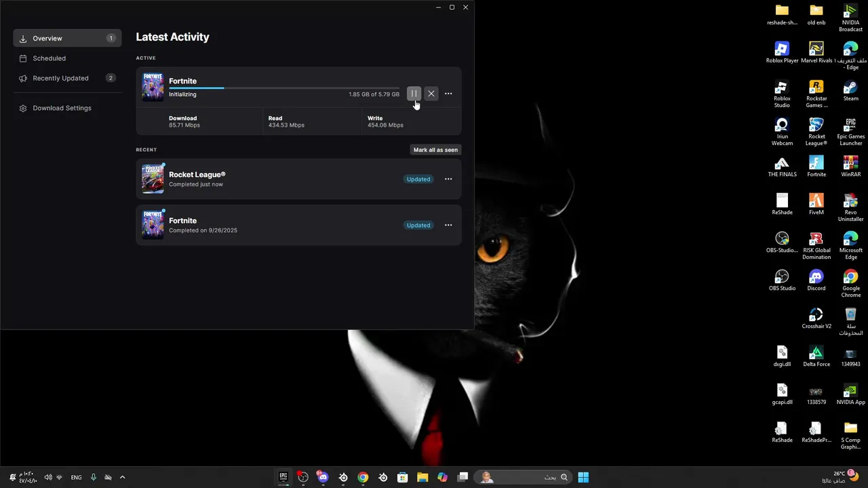Open the Scheduled downloads section
This screenshot has width=868, height=488.
point(67,58)
